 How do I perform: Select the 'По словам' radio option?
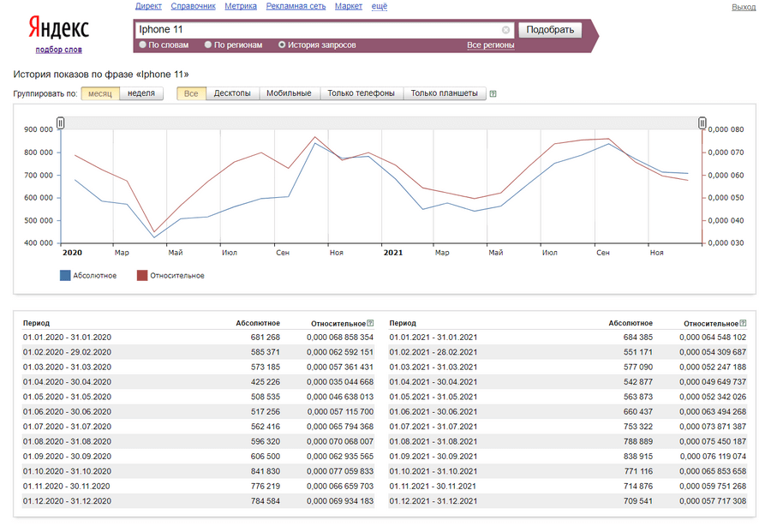tap(143, 45)
